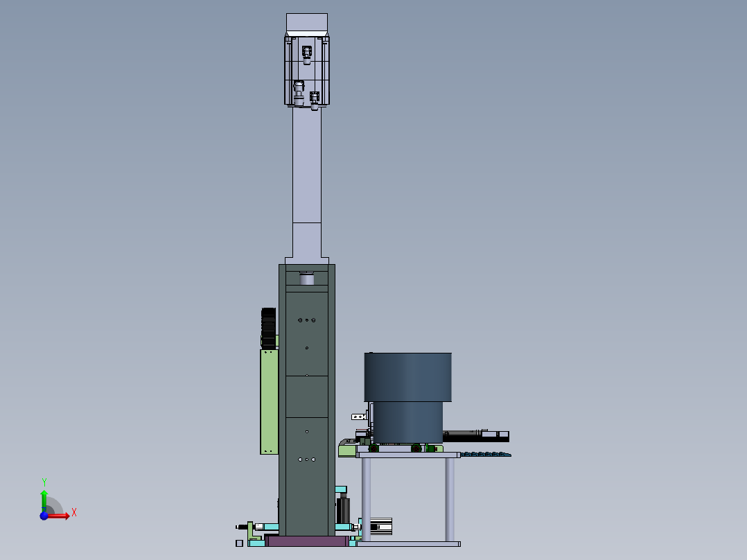Select the small white bracket beside feeder
This screenshot has height=560, width=747.
[359, 417]
